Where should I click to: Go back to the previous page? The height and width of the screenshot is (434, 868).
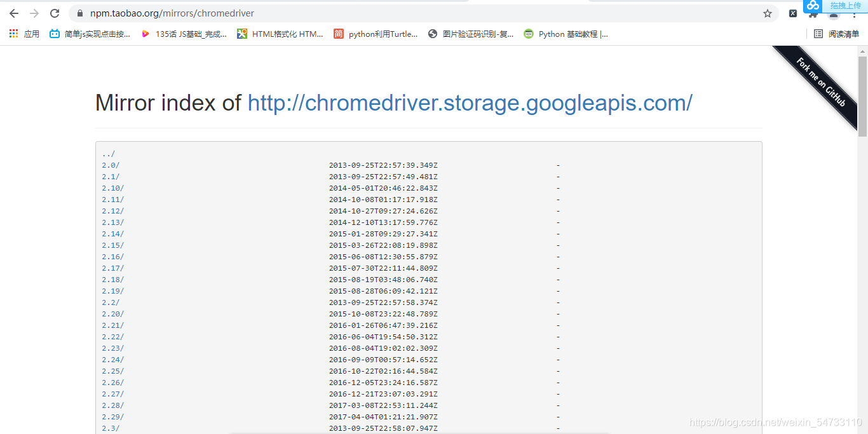tap(14, 13)
